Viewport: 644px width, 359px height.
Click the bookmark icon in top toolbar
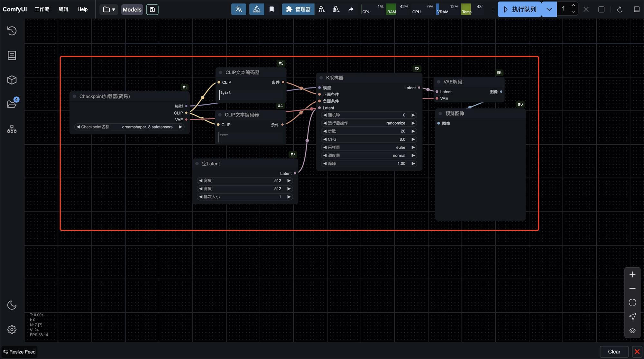coord(271,9)
